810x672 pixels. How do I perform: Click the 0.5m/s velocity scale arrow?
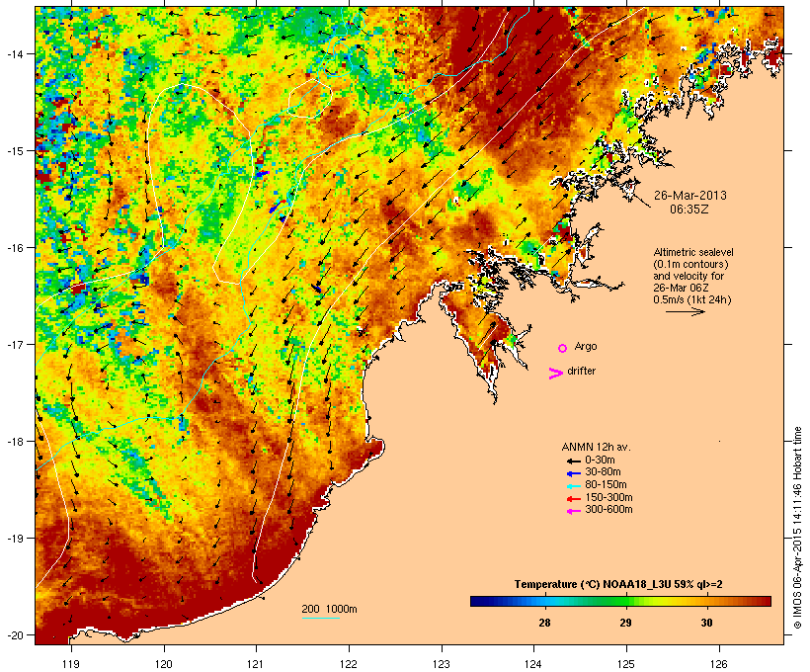685,311
